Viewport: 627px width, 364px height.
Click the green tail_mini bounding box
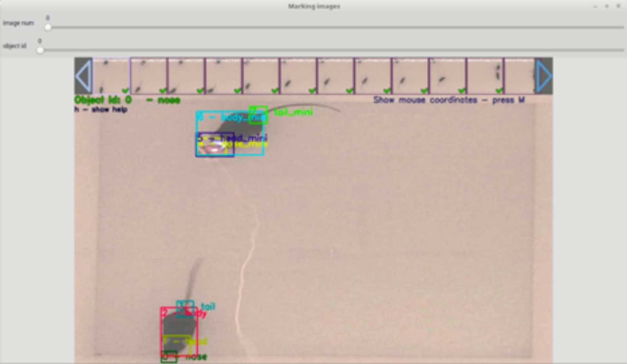(x=258, y=115)
